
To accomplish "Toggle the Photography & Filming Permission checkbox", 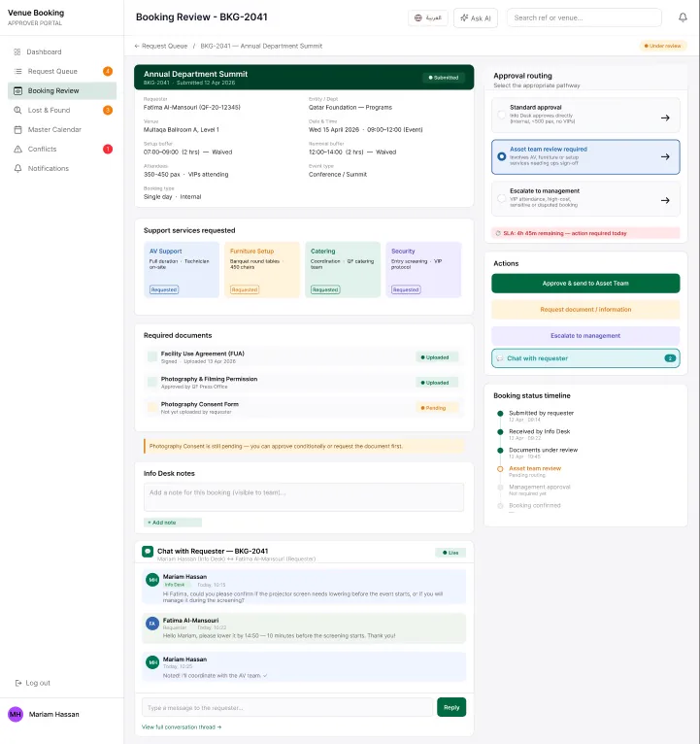I will (x=152, y=382).
